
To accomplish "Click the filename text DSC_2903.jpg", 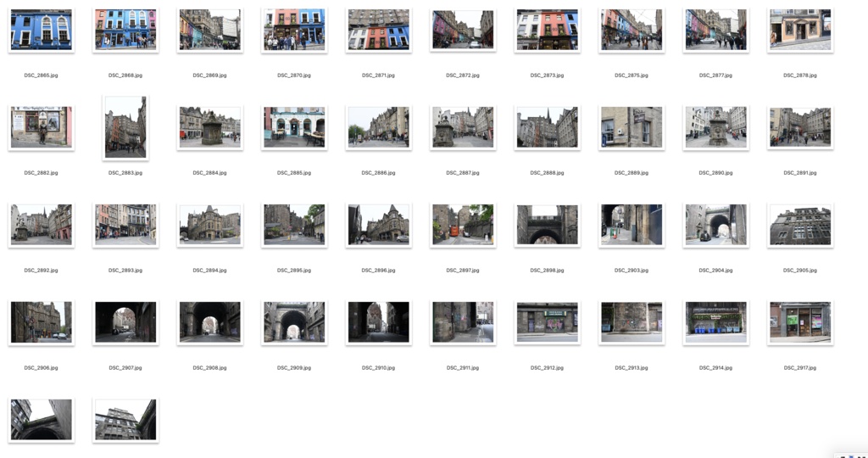I will click(632, 271).
